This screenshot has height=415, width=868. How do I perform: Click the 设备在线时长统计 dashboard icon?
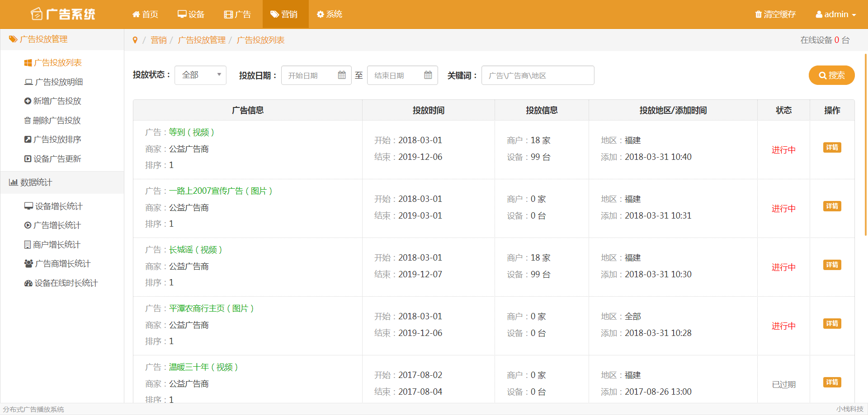[28, 283]
